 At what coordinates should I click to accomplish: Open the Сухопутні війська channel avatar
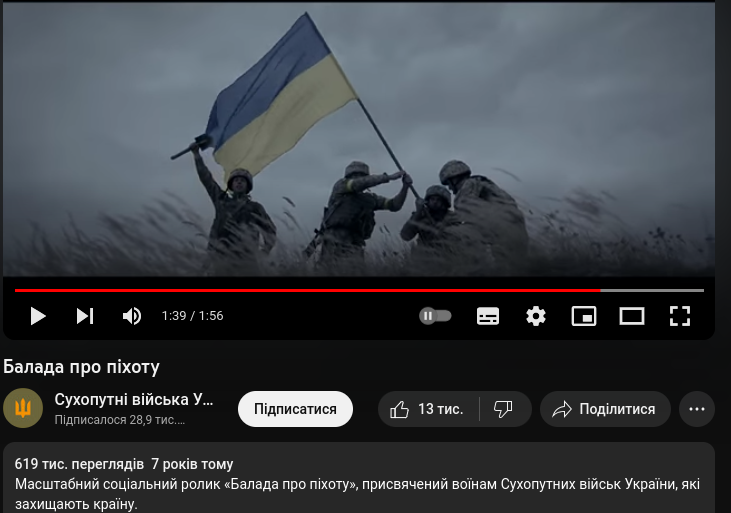[x=23, y=408]
